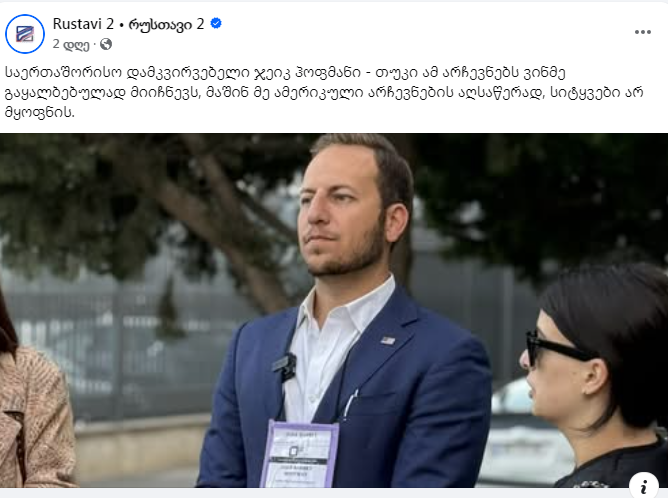Open the three-dot post options menu

tap(642, 32)
